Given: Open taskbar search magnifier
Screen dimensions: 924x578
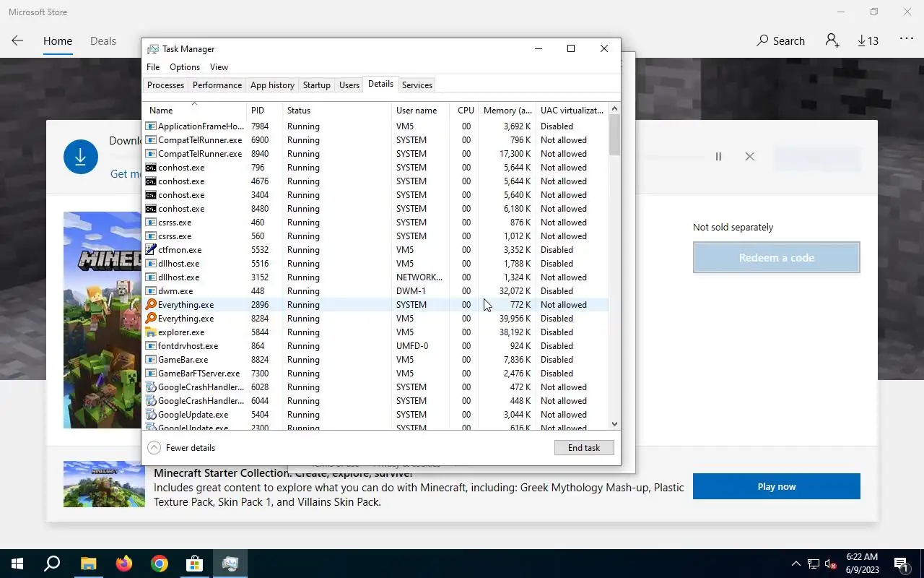Looking at the screenshot, I should click(52, 564).
